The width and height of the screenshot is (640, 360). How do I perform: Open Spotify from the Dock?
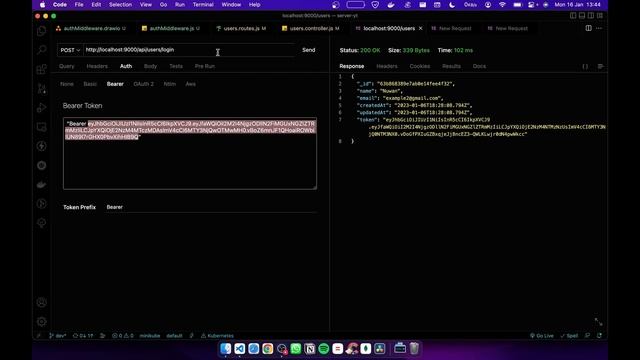[324, 349]
